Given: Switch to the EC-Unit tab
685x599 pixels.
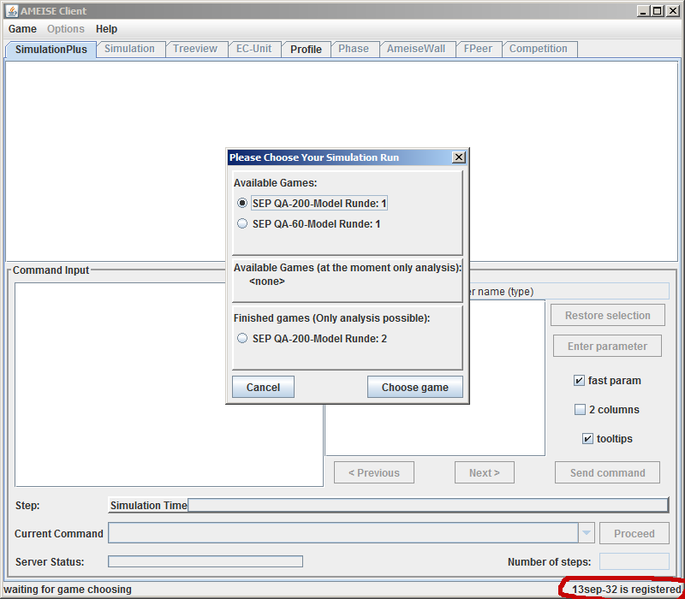Looking at the screenshot, I should coord(254,49).
